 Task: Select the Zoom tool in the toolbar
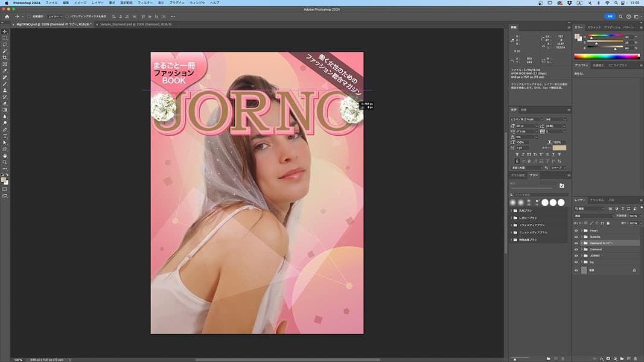coord(5,162)
